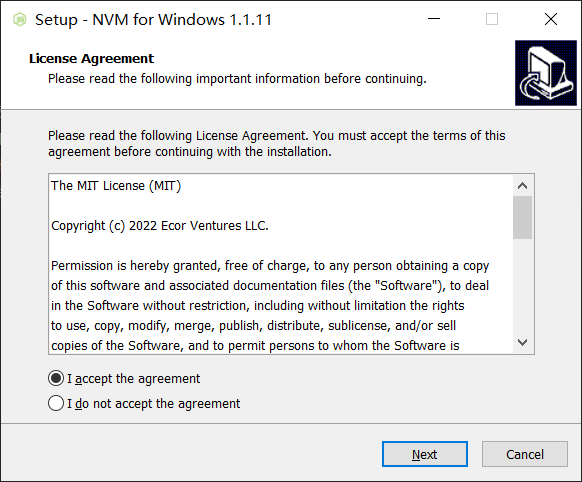The image size is (582, 482).
Task: Close the Setup window with X
Action: click(x=551, y=19)
